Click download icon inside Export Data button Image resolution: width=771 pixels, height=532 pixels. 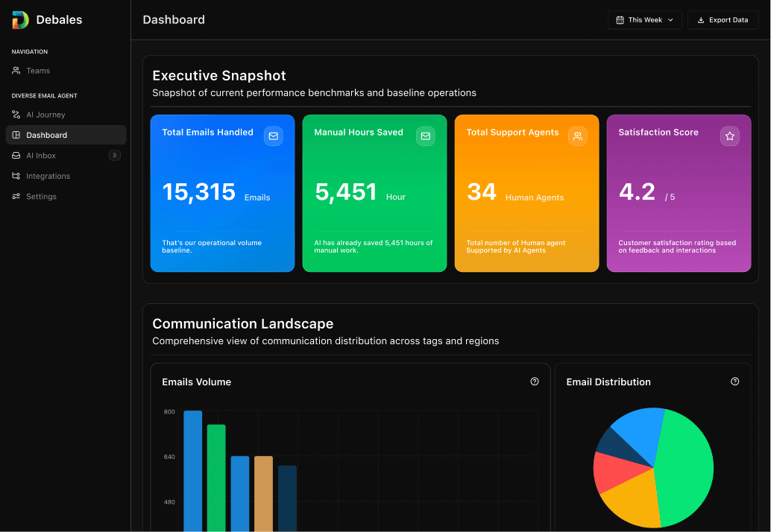[699, 19]
